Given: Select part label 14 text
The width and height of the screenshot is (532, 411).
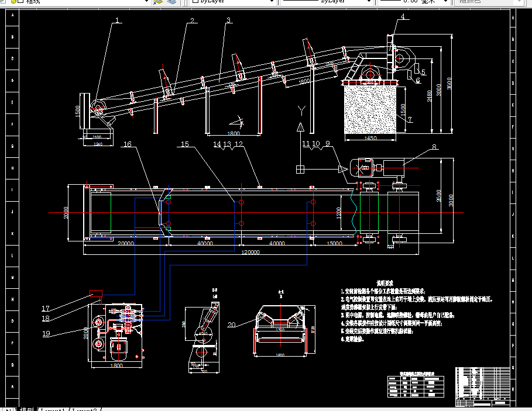Looking at the screenshot, I should tap(217, 144).
